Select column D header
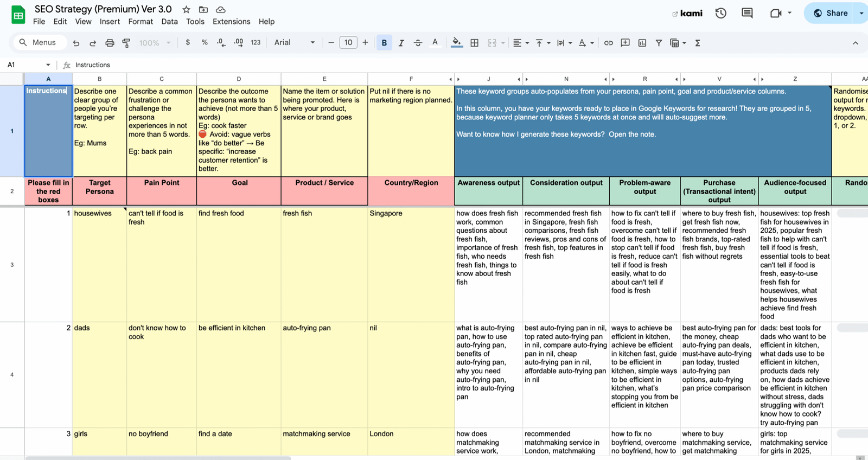 pyautogui.click(x=239, y=79)
